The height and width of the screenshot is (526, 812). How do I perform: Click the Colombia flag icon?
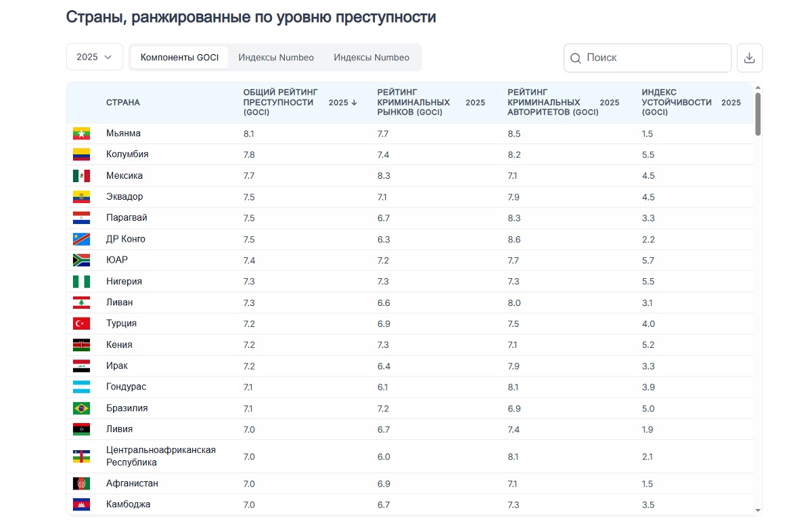81,154
